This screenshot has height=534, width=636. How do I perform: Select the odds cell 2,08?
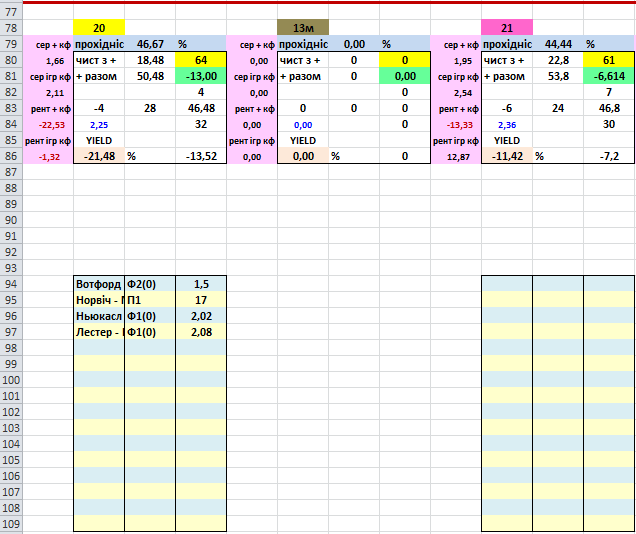(x=201, y=332)
